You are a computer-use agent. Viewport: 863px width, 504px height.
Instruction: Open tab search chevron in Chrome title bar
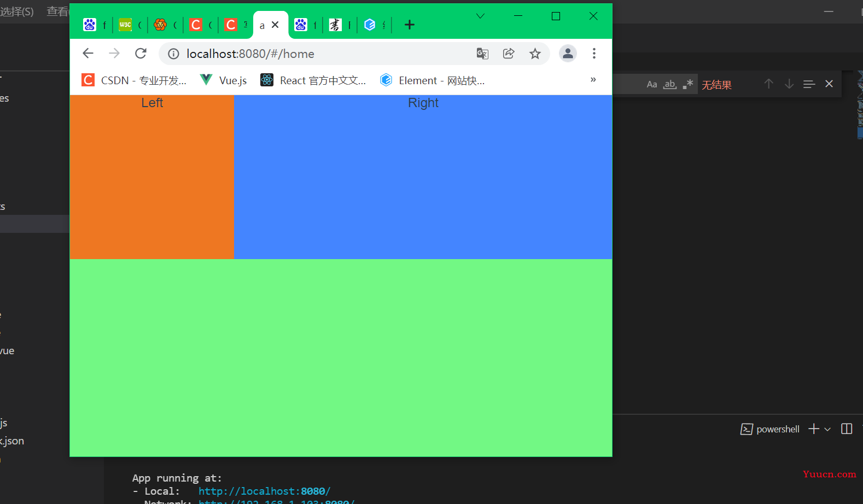[480, 16]
